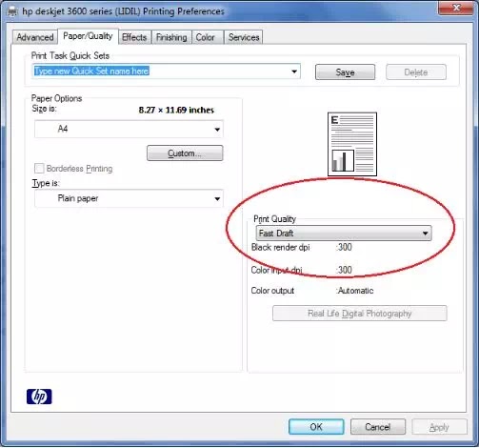
Task: Click the page layout preview thumbnail
Action: [x=352, y=144]
